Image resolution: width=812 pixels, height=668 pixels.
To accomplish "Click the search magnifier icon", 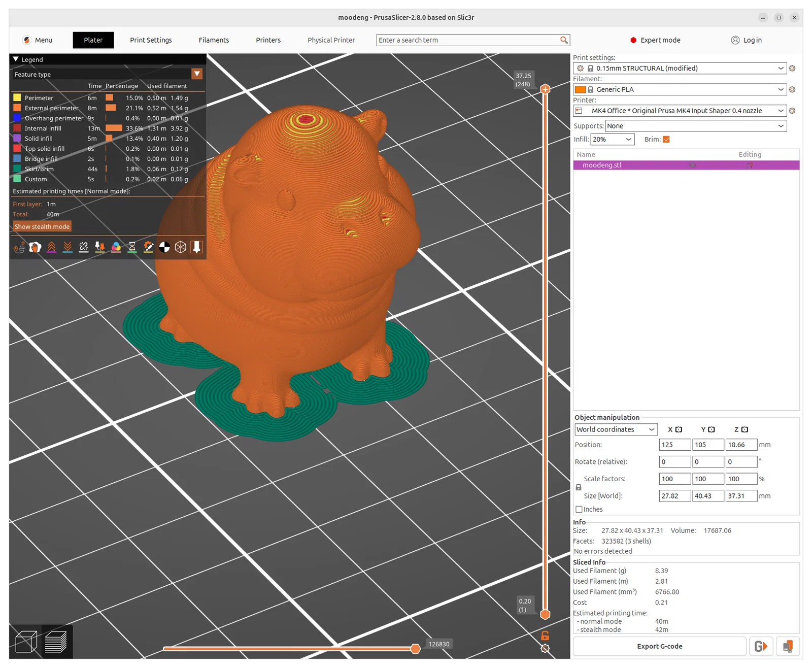I will [564, 40].
